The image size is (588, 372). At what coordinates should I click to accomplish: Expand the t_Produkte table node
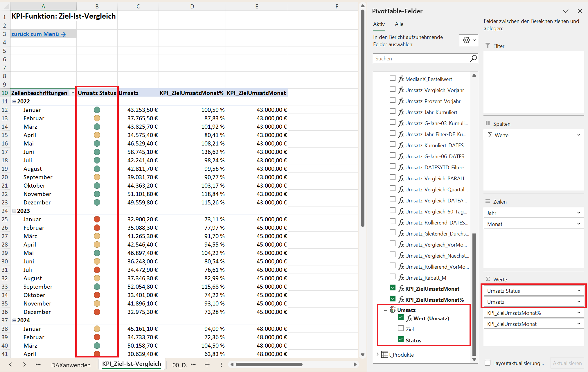377,354
